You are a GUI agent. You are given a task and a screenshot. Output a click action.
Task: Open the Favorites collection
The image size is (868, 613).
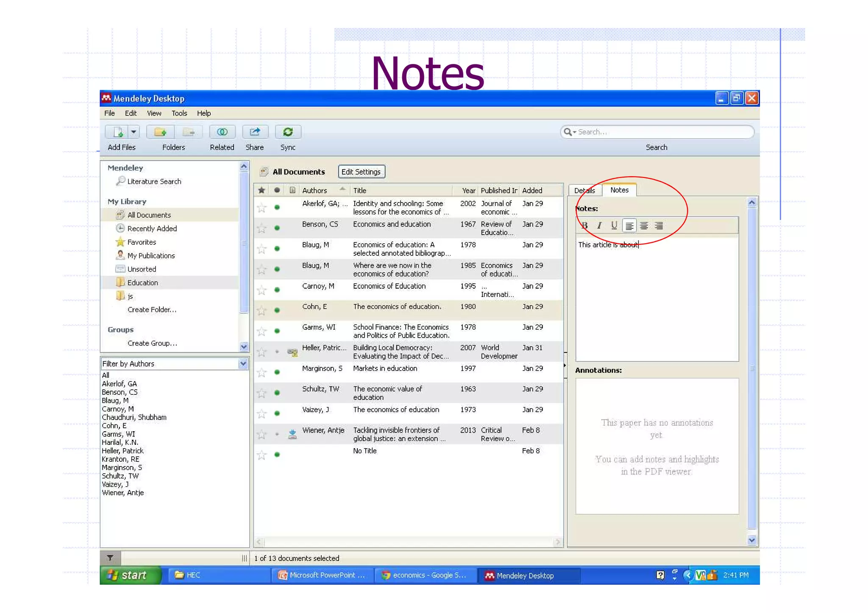tap(142, 242)
